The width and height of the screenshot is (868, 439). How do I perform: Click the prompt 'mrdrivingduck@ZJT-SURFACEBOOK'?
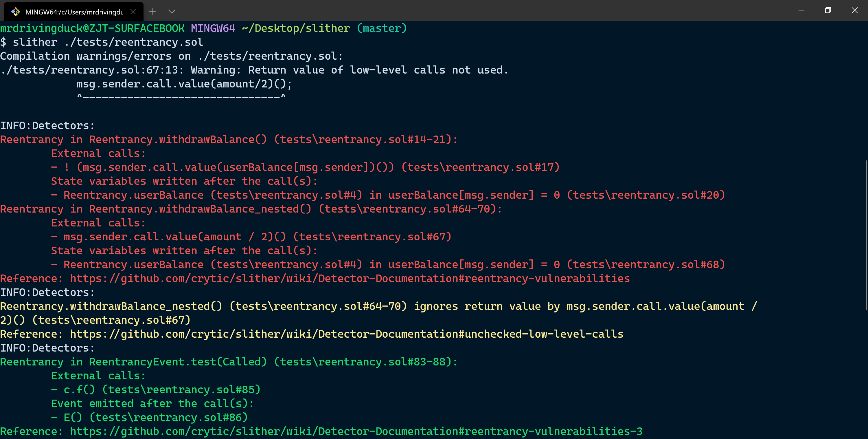[92, 28]
